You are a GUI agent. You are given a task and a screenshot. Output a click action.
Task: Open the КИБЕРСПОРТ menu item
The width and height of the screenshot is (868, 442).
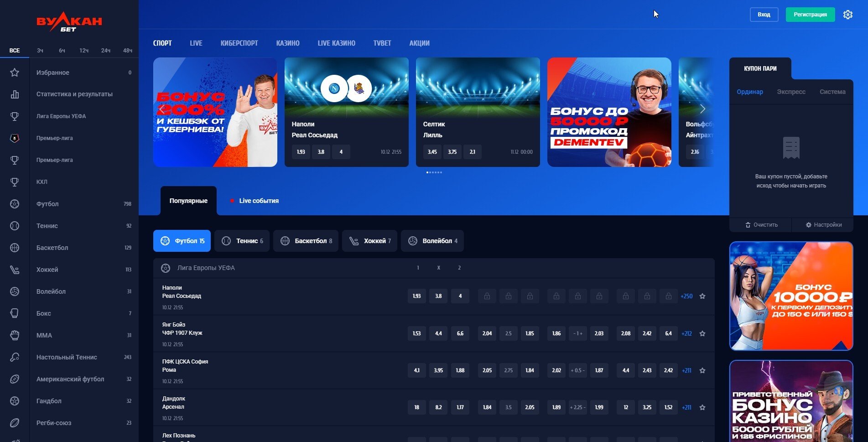click(x=239, y=43)
